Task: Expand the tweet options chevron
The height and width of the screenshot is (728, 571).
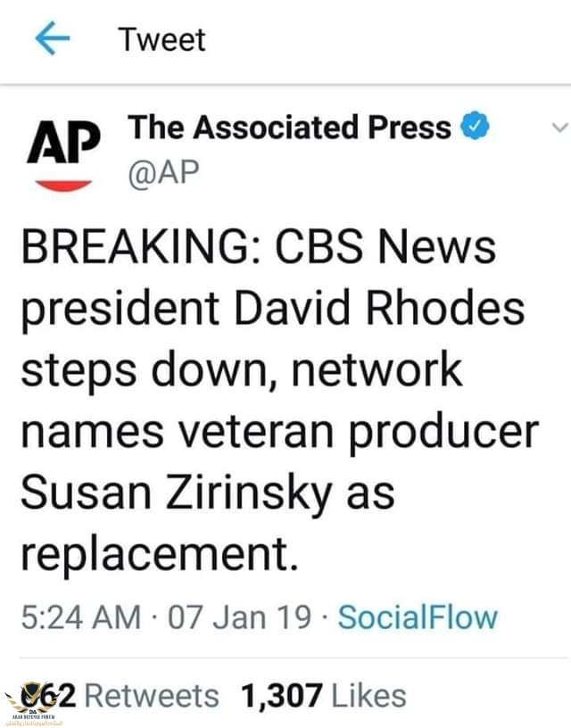Action: pyautogui.click(x=559, y=129)
